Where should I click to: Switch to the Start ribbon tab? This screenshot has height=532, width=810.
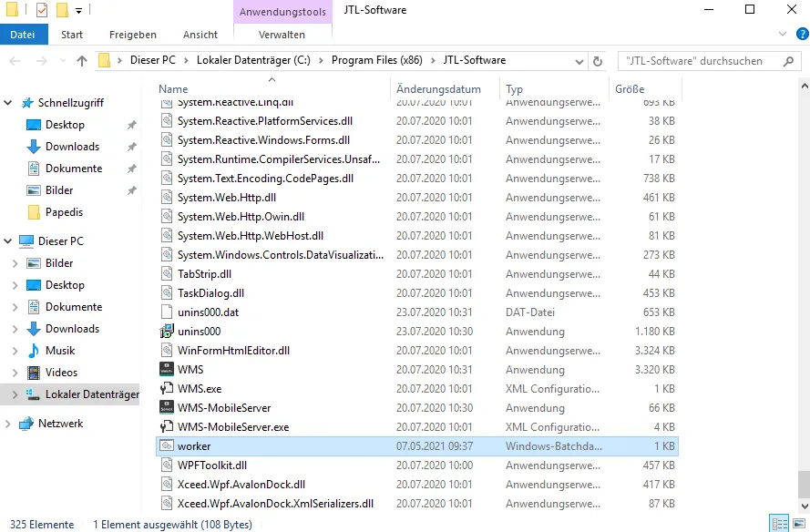72,35
